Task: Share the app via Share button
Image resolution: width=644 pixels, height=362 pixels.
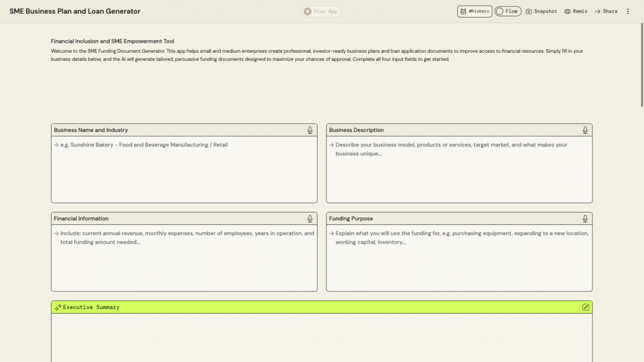Action: (x=606, y=11)
